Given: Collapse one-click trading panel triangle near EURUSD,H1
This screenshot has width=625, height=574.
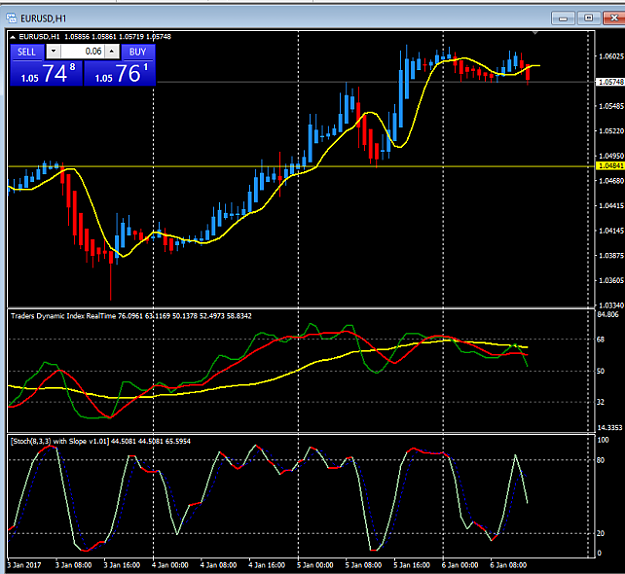Looking at the screenshot, I should click(x=13, y=37).
